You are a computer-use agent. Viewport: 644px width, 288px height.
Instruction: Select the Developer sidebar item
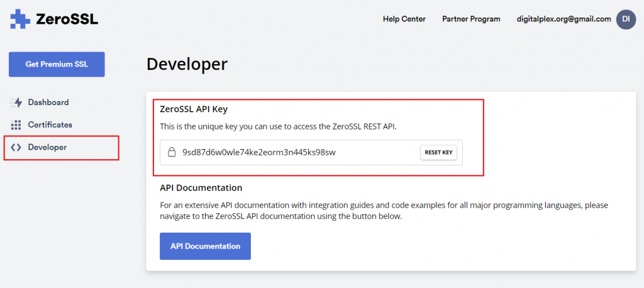tap(47, 148)
